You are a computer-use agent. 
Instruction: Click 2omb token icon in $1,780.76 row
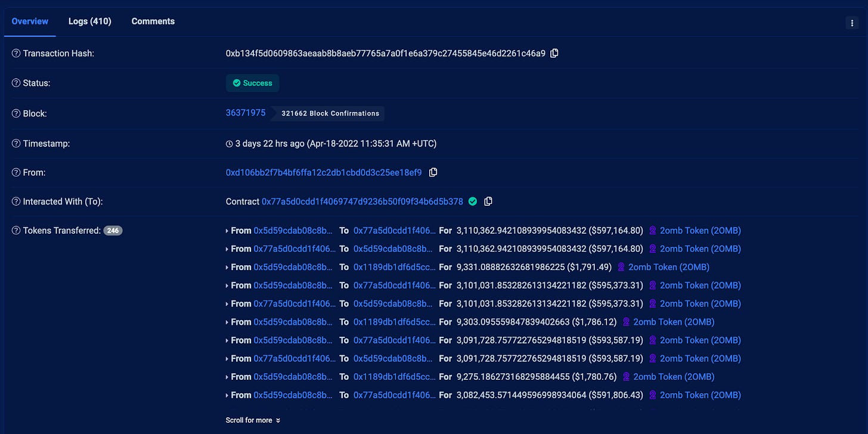click(x=626, y=377)
